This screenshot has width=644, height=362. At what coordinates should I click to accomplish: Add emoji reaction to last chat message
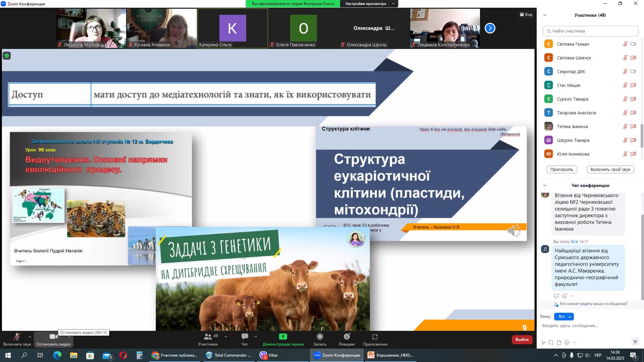click(x=565, y=296)
